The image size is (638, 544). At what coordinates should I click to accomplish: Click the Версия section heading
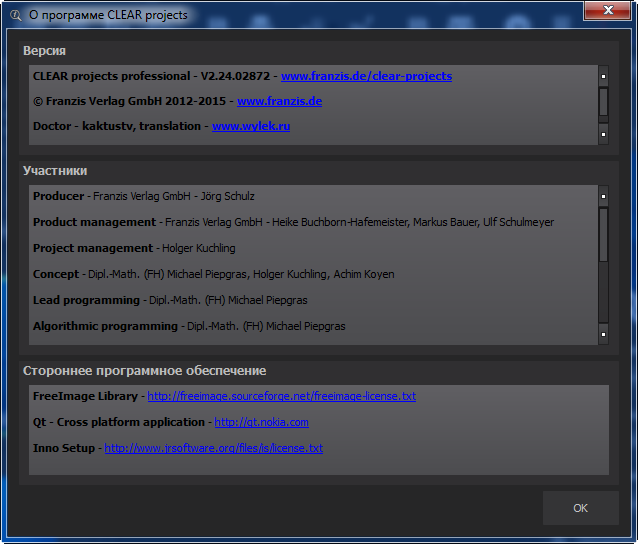point(44,51)
